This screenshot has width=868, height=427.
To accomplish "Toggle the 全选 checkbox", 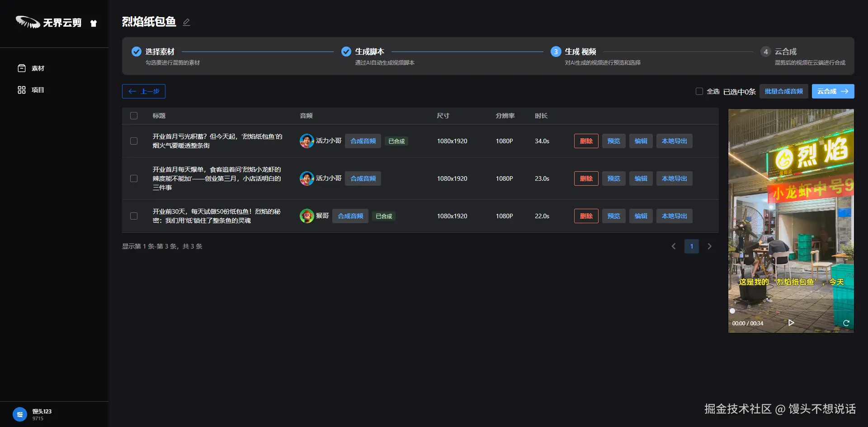I will tap(699, 91).
